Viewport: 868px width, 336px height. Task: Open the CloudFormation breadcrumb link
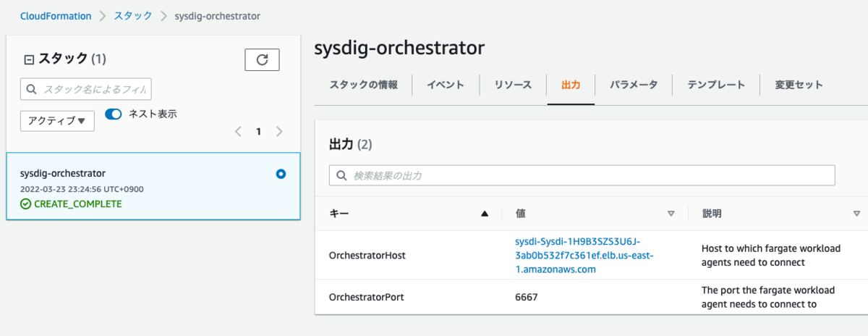point(56,16)
